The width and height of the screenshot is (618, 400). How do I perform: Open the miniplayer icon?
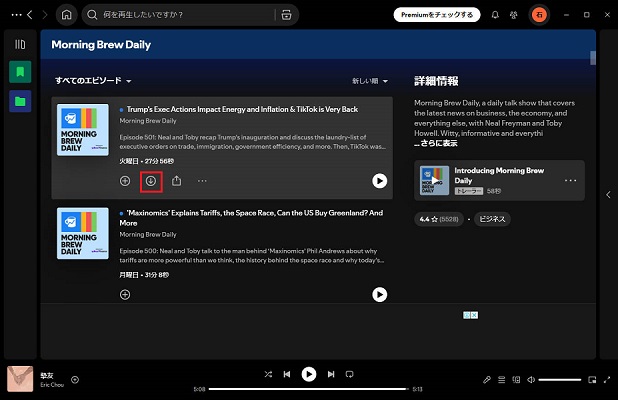[x=592, y=380]
